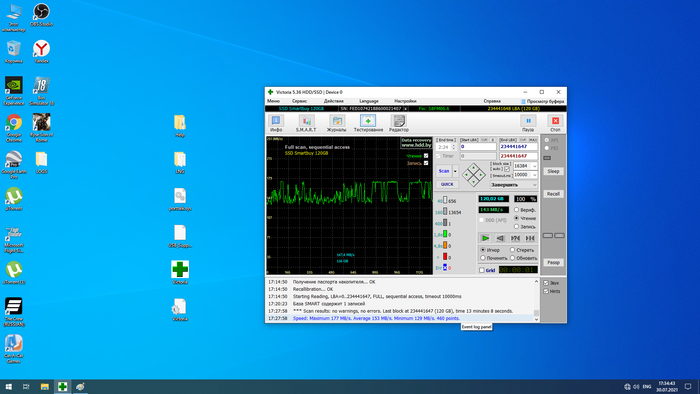This screenshot has width=700, height=394.
Task: Open the Настройки menu
Action: click(x=405, y=101)
